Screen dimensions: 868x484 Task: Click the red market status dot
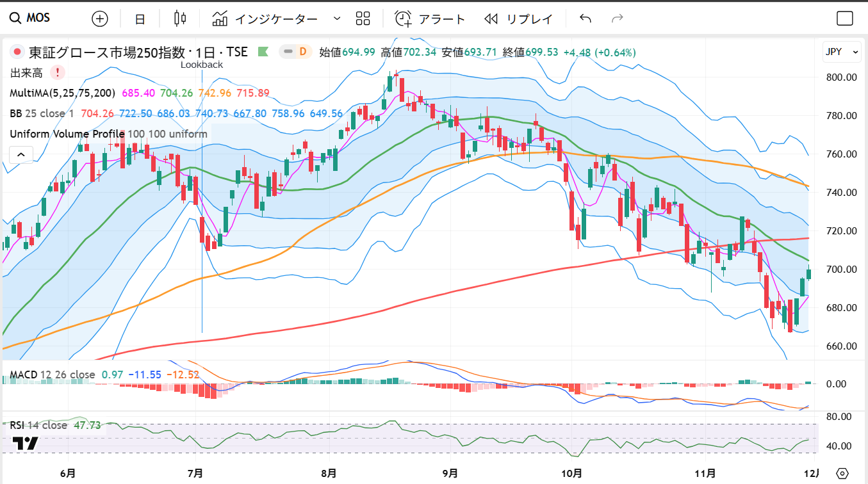tap(17, 52)
